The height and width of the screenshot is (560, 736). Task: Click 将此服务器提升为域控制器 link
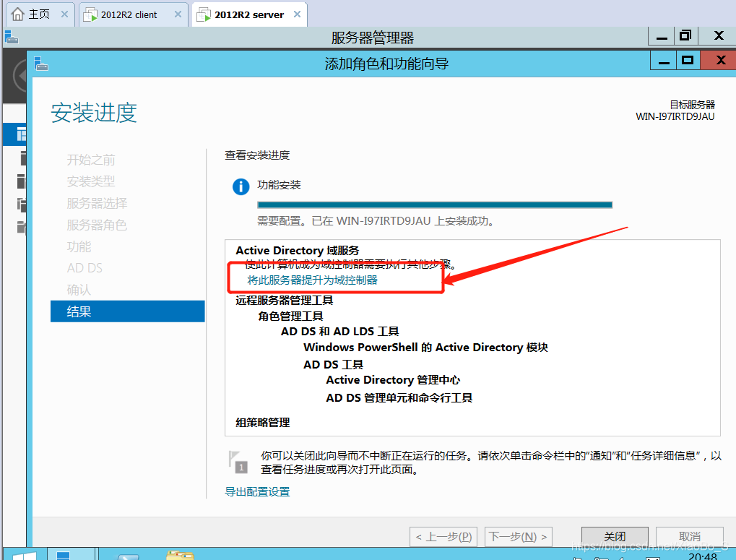pos(312,280)
